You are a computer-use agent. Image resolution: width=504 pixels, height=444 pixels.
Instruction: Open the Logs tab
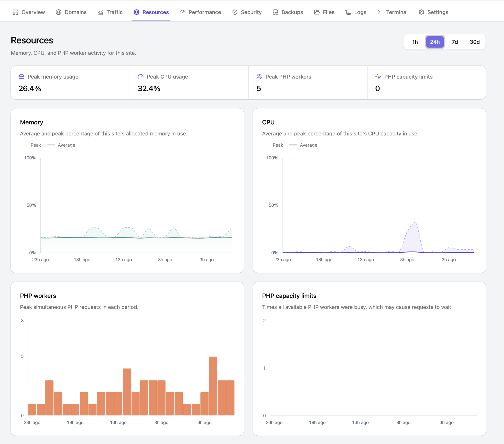[x=356, y=12]
